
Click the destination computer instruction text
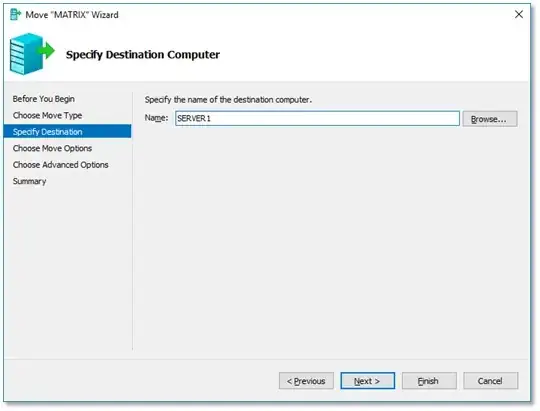(228, 100)
